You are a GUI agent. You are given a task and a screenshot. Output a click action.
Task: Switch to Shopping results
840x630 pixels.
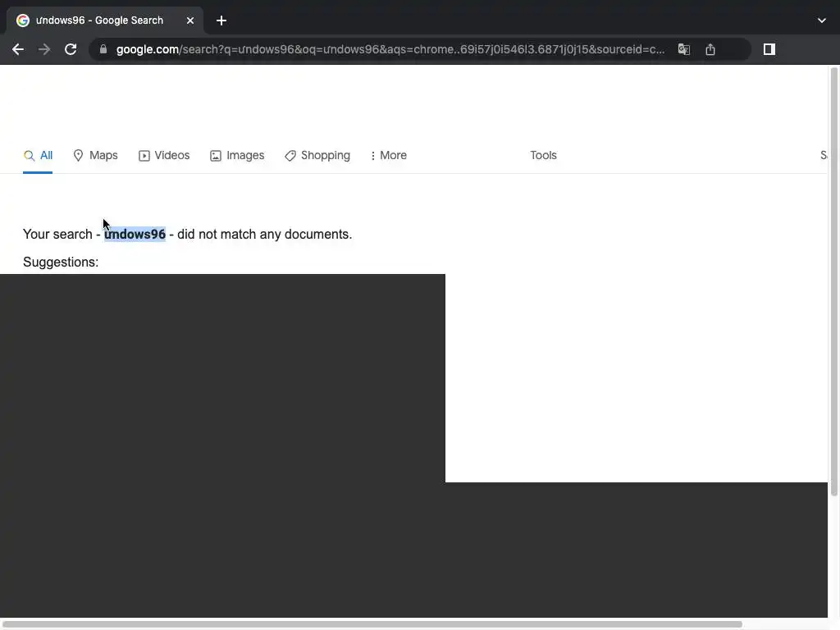(317, 155)
